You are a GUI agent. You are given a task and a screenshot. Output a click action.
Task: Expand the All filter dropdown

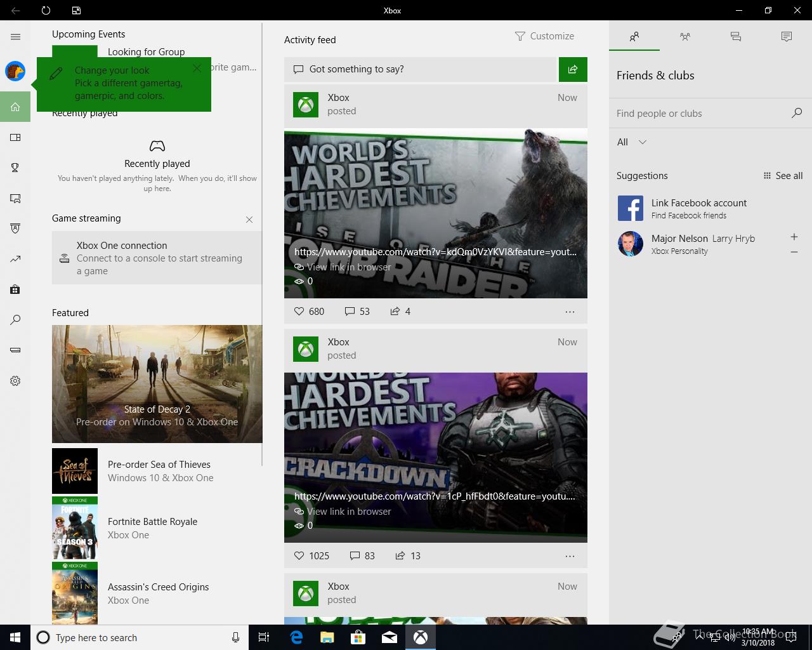(x=632, y=142)
